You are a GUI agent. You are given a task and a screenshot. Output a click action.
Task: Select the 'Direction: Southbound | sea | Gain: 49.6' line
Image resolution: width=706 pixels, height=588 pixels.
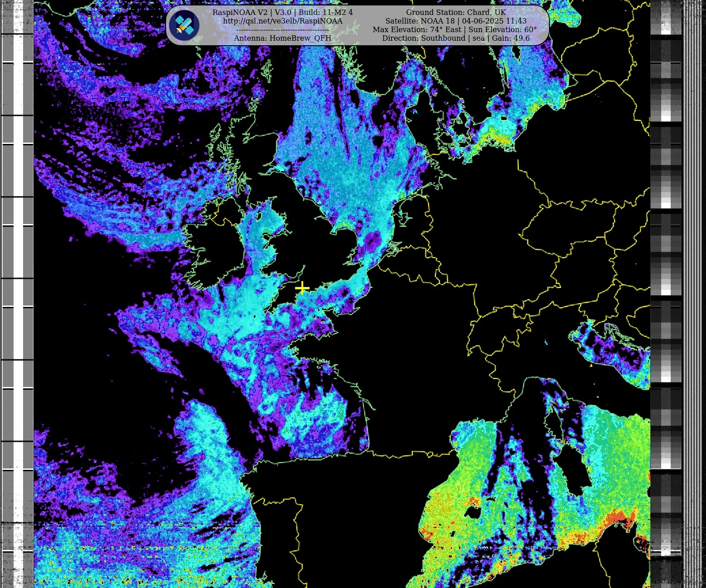pyautogui.click(x=456, y=38)
